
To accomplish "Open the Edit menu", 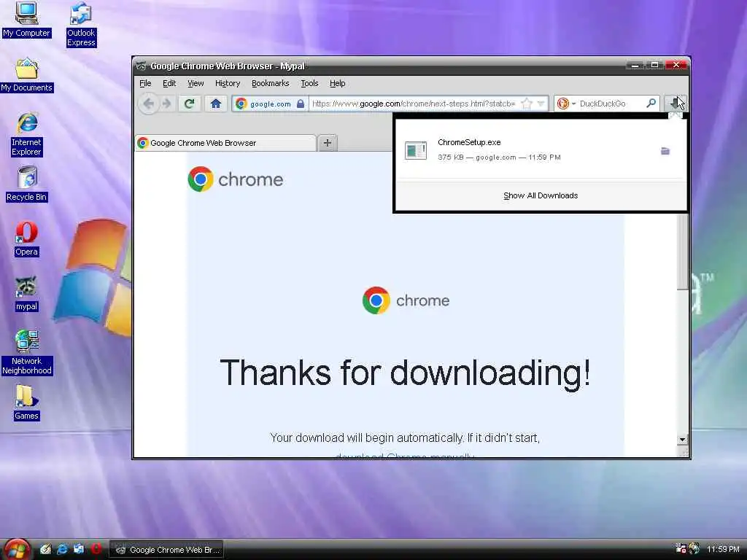I will pyautogui.click(x=169, y=83).
